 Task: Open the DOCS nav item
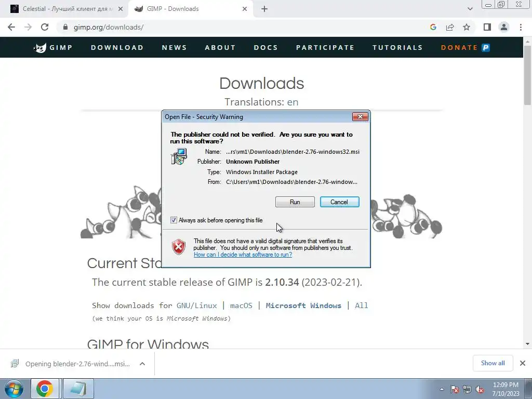point(265,47)
